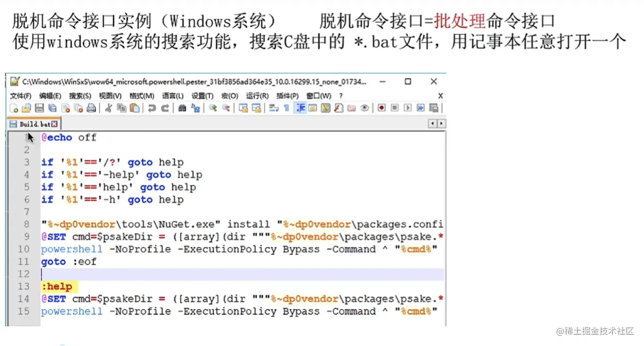This screenshot has width=644, height=346.
Task: Cut selection using the scissors icon
Action: coord(108,108)
